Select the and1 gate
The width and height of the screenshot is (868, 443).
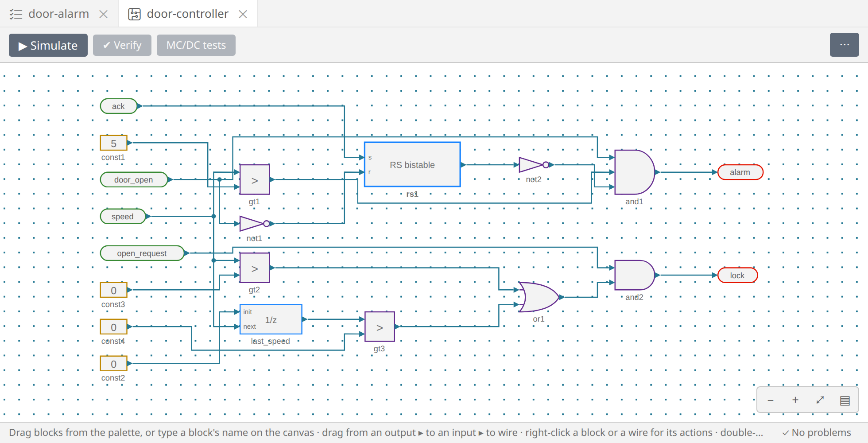(634, 172)
